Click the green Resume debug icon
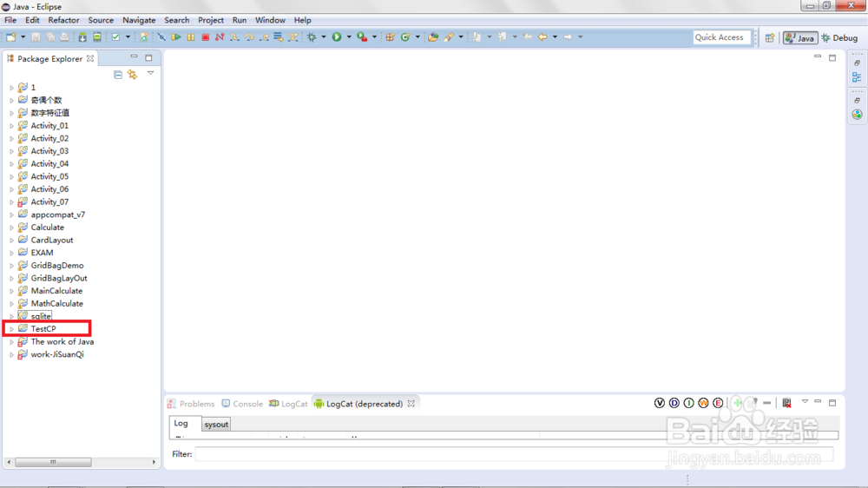 click(176, 37)
